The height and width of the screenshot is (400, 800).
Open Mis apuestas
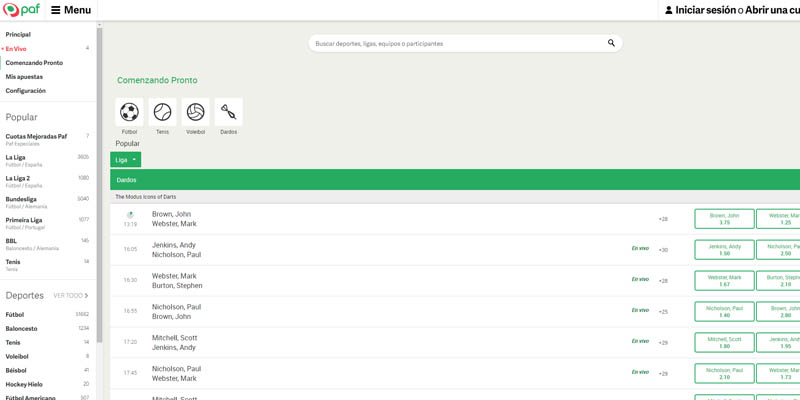[x=24, y=77]
